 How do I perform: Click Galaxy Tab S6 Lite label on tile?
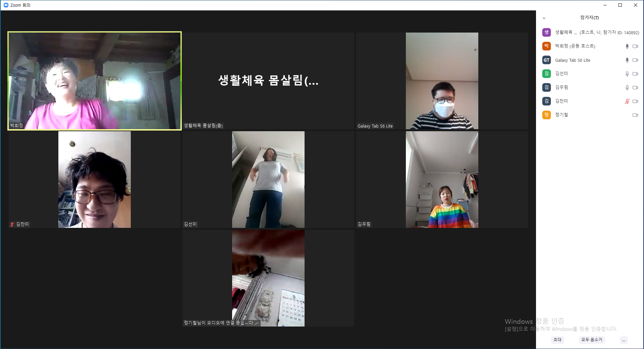point(375,126)
